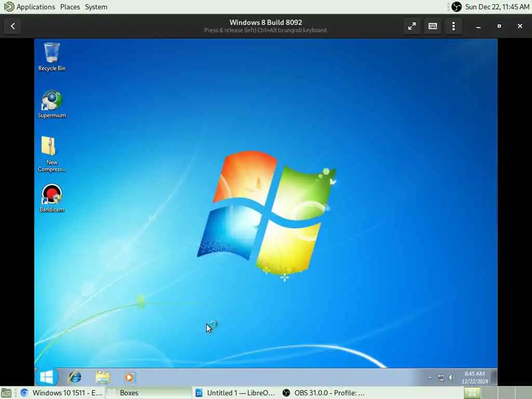Open the panel clock Sun Dec 22, 11:45 AM
Image resolution: width=532 pixels, height=399 pixels.
click(497, 7)
